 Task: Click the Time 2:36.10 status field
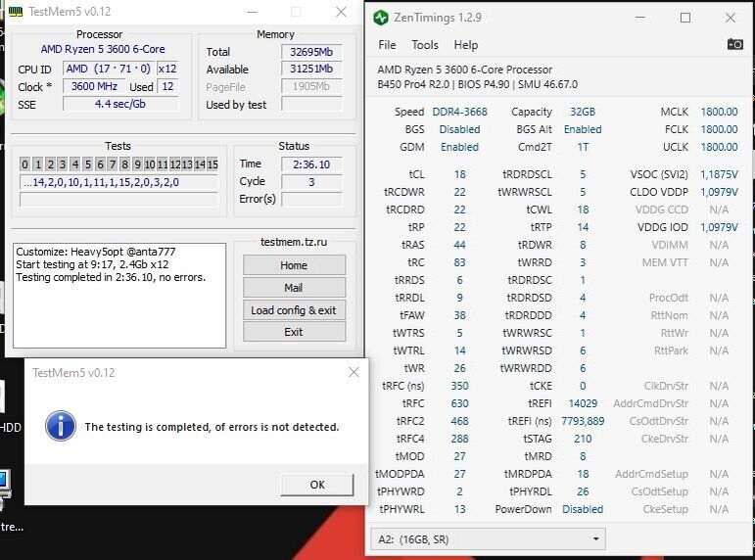coord(311,164)
